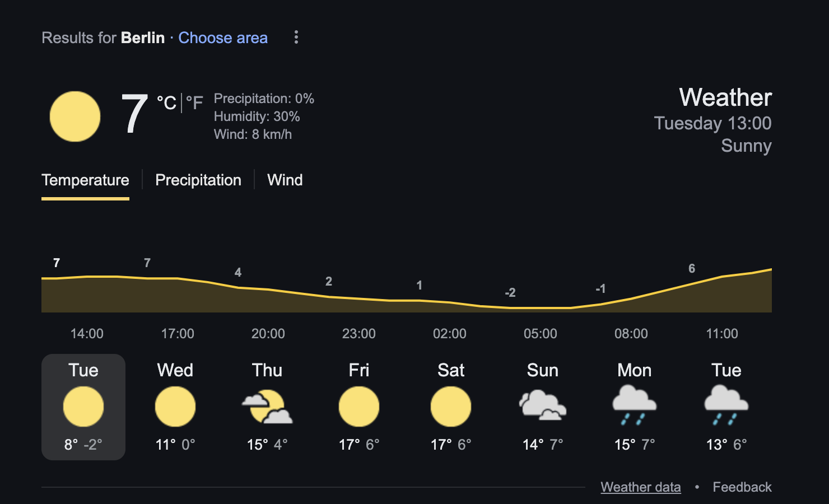Select Wednesday's sunny forecast icon
The height and width of the screenshot is (504, 829).
pyautogui.click(x=175, y=407)
